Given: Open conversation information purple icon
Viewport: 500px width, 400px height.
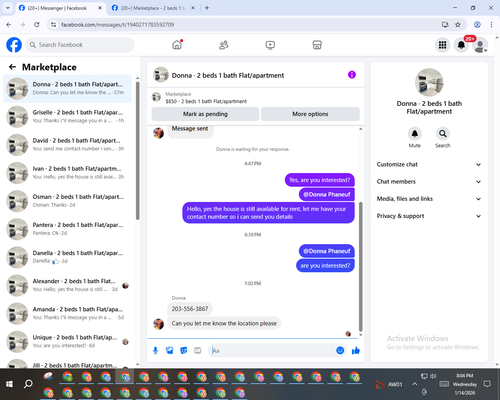Looking at the screenshot, I should (352, 75).
